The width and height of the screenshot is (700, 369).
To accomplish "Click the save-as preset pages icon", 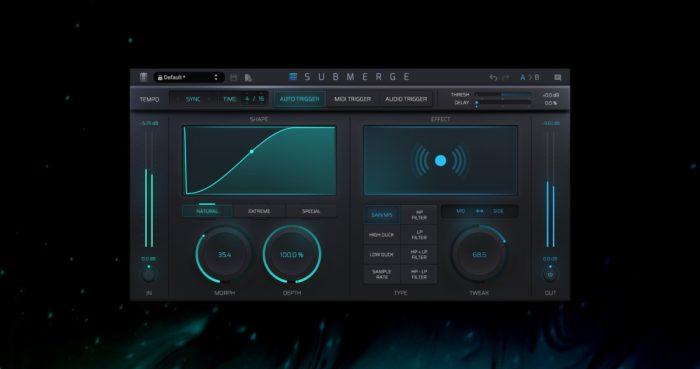I will tap(248, 78).
